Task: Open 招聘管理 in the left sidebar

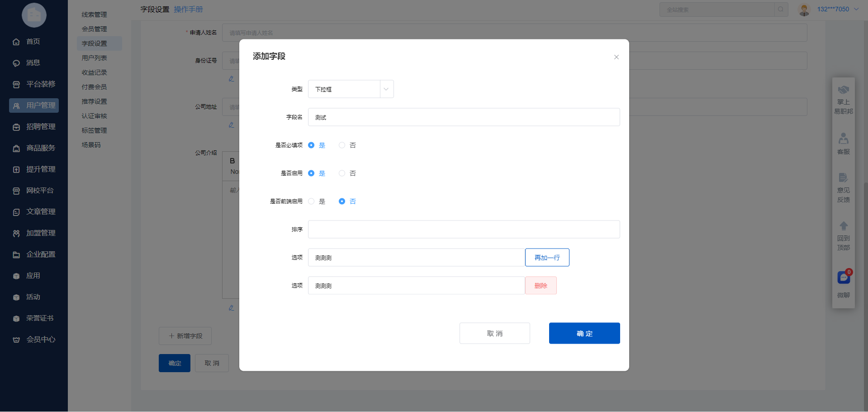Action: pos(41,127)
